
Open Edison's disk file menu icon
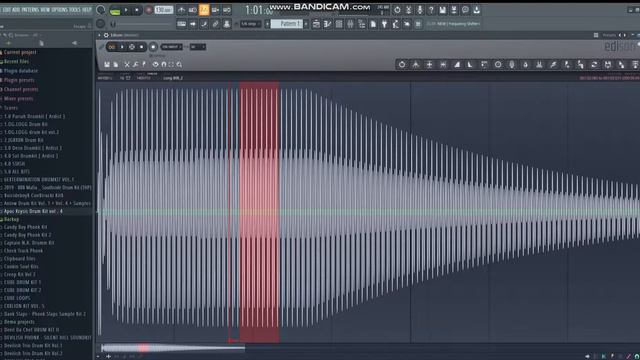[x=107, y=64]
